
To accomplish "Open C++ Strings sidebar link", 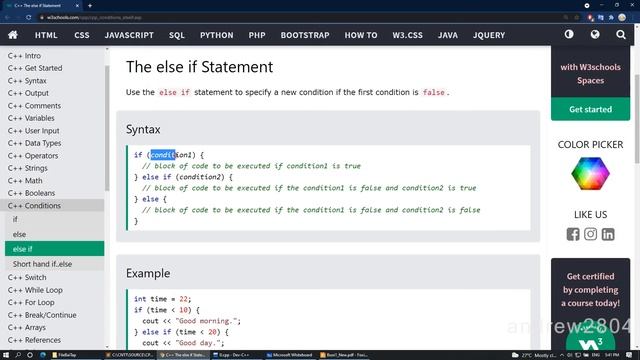I will click(27, 168).
